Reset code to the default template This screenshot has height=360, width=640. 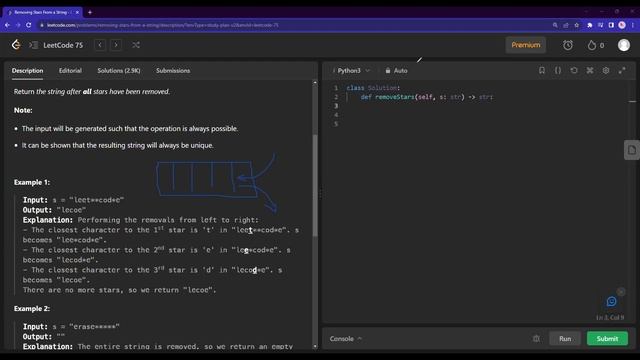click(574, 70)
